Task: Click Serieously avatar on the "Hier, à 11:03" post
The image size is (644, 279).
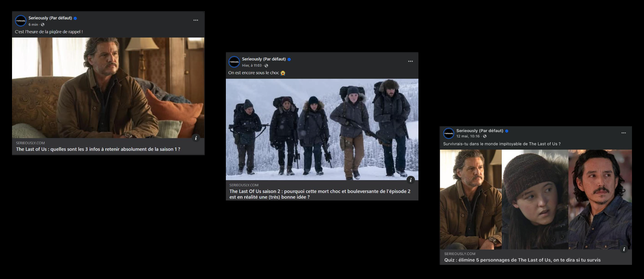Action: (234, 62)
